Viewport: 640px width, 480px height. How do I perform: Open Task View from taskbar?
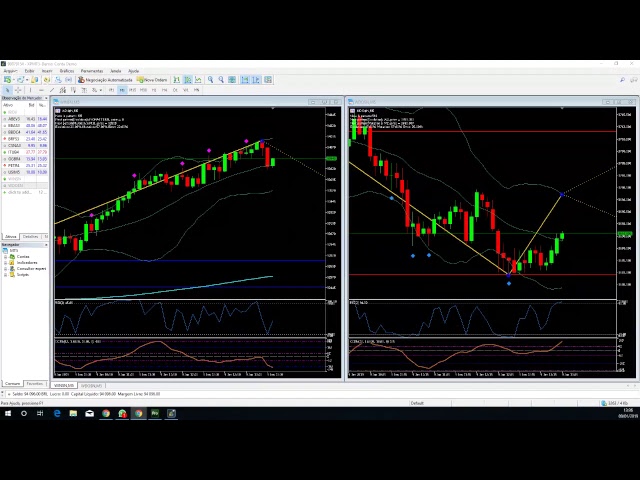click(x=40, y=413)
